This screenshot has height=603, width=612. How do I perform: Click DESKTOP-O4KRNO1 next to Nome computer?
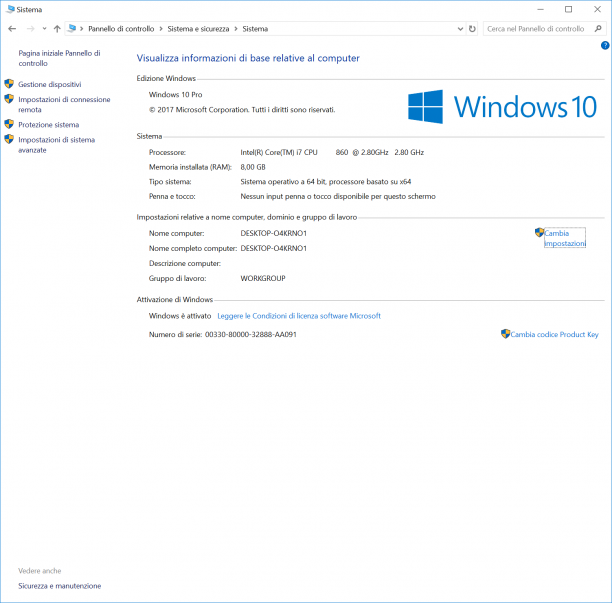coord(274,233)
